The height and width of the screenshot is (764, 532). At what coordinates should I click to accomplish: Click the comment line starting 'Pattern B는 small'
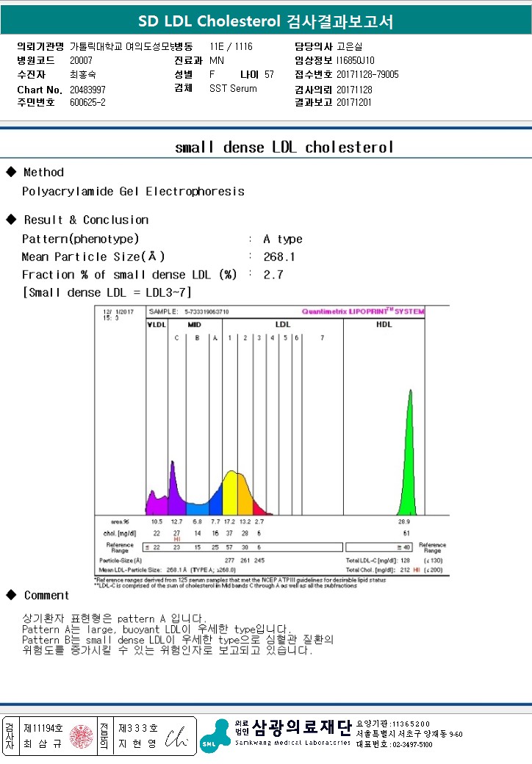click(178, 640)
